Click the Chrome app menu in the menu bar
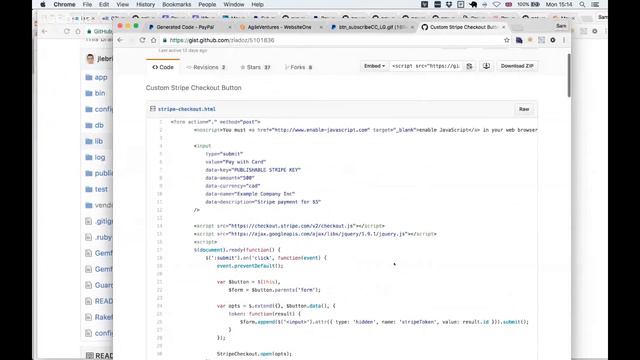The height and width of the screenshot is (360, 640). click(64, 4)
